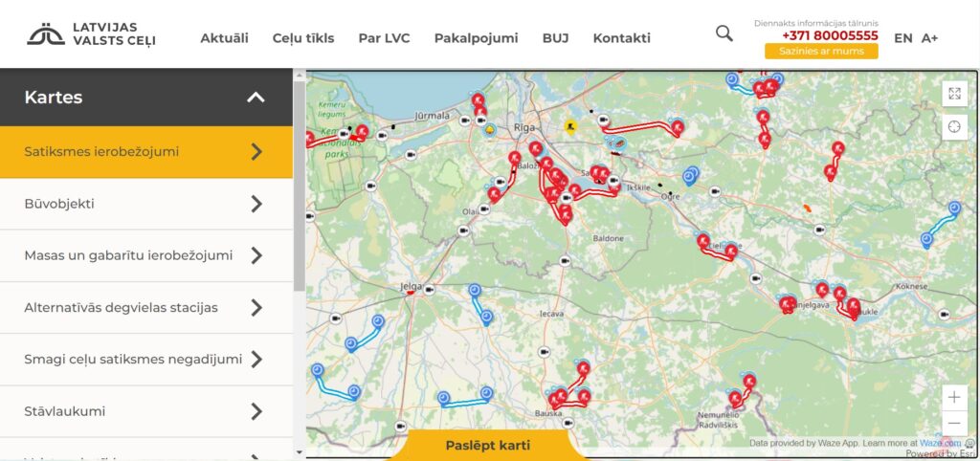Select Stāvlaukumi label
This screenshot has height=461, width=980.
click(64, 411)
